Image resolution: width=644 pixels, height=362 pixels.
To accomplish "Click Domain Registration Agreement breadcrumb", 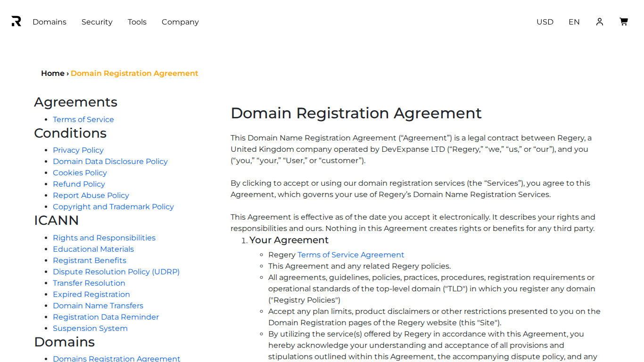I will tap(134, 74).
